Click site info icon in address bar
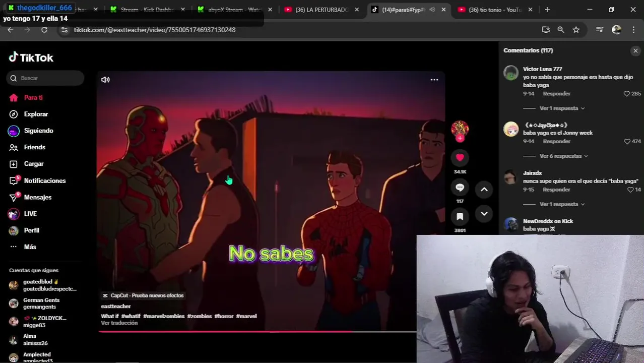Screen dimensions: 644x363 [64, 30]
